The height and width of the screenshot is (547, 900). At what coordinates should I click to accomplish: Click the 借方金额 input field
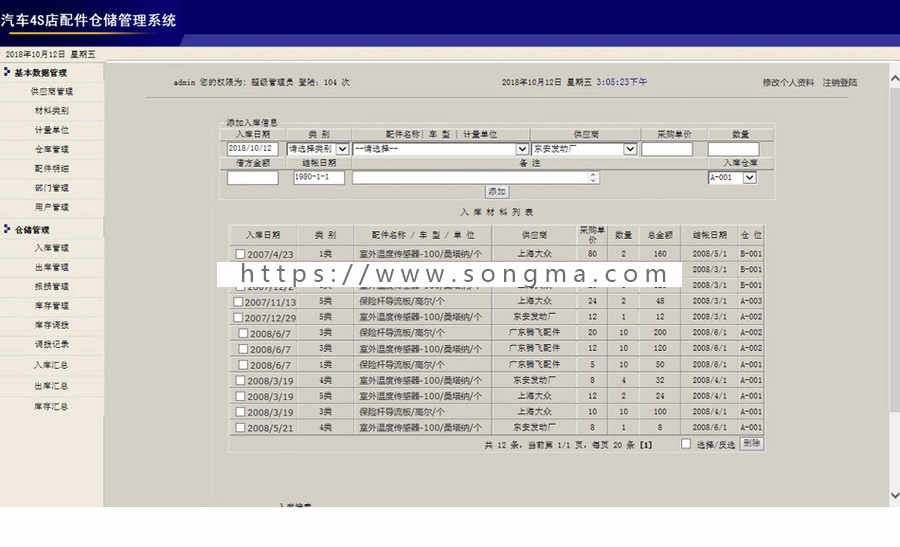click(253, 177)
